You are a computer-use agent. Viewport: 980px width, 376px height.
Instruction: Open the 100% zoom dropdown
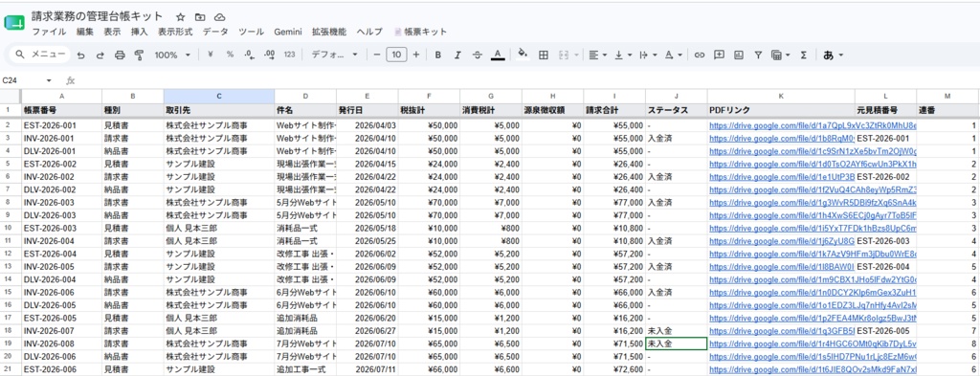(x=172, y=55)
